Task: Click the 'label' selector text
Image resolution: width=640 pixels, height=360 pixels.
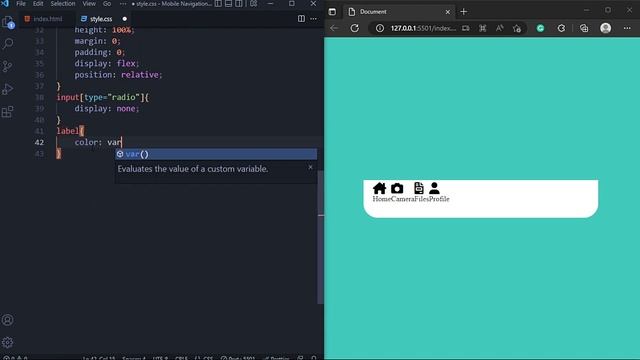Action: [x=68, y=131]
